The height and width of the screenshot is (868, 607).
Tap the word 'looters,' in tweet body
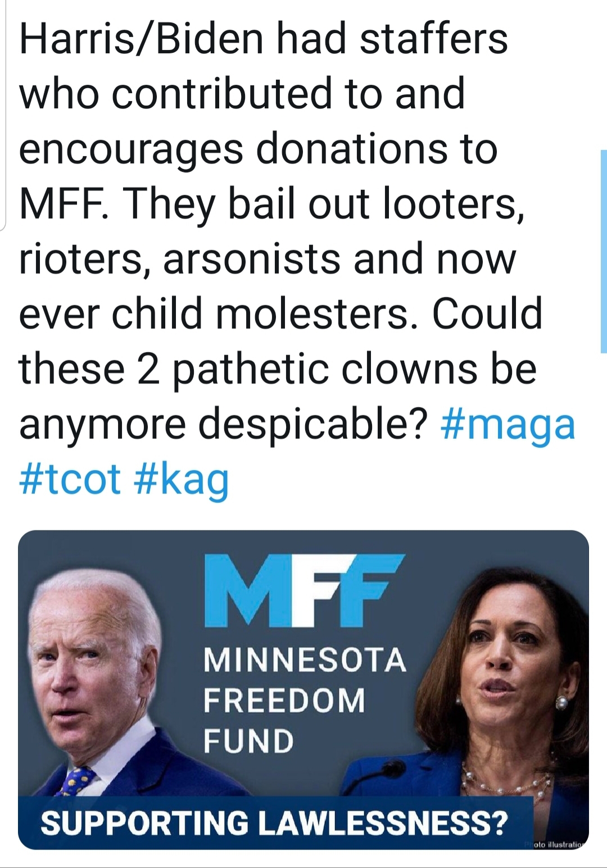454,203
